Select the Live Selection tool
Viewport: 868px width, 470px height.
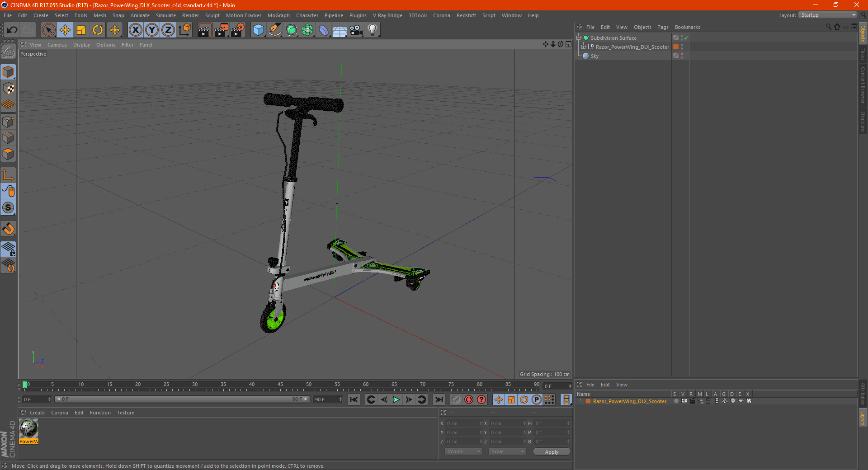tap(48, 30)
